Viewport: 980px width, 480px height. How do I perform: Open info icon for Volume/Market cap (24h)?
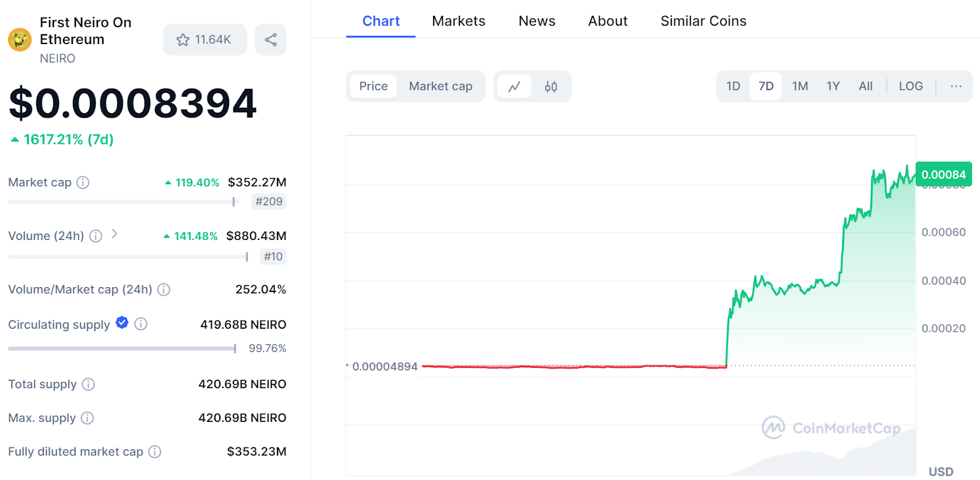click(164, 290)
